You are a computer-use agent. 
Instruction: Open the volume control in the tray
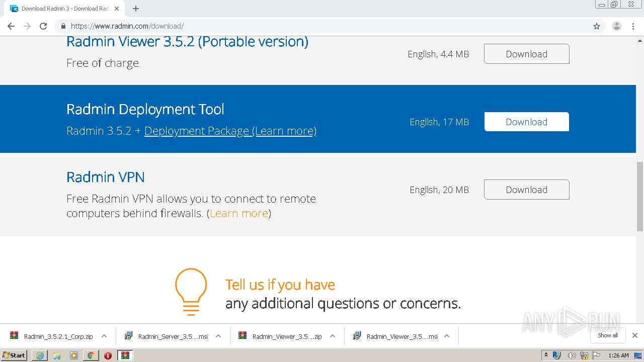[x=572, y=355]
